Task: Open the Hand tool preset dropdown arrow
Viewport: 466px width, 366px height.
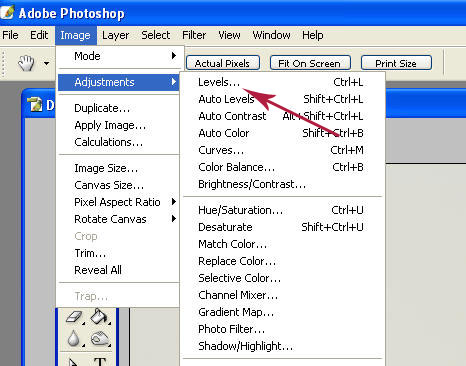Action: (46, 63)
